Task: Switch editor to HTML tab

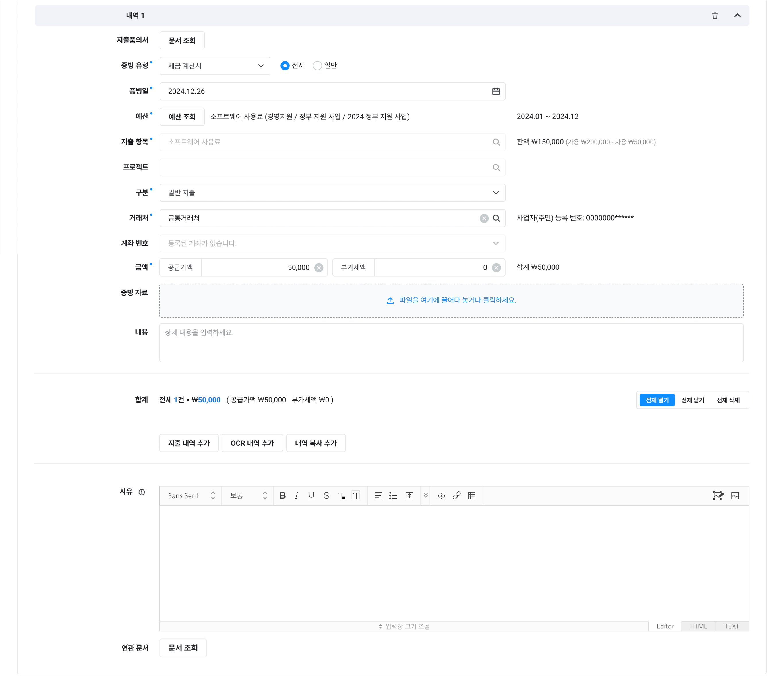Action: tap(698, 626)
